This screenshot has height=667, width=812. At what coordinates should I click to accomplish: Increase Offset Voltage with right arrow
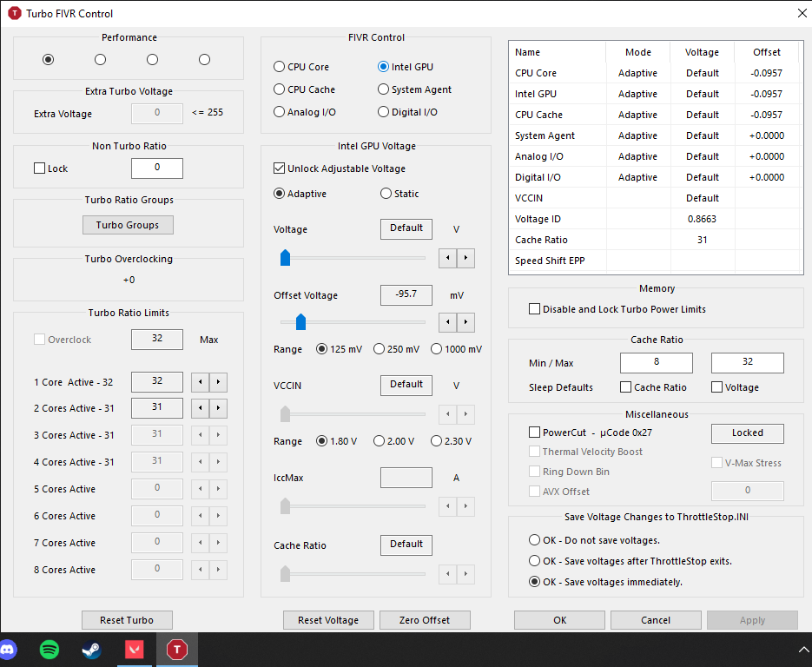click(465, 322)
